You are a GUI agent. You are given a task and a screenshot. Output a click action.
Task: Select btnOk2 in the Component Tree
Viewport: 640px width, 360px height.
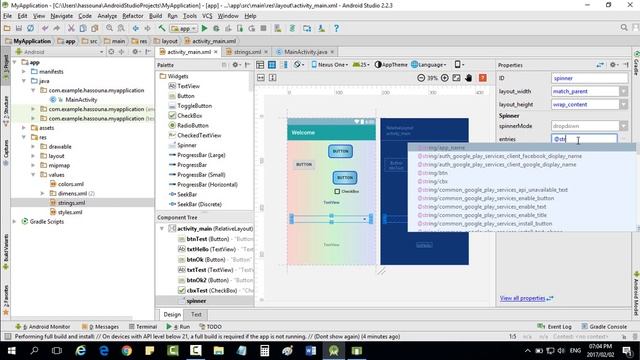point(216,280)
